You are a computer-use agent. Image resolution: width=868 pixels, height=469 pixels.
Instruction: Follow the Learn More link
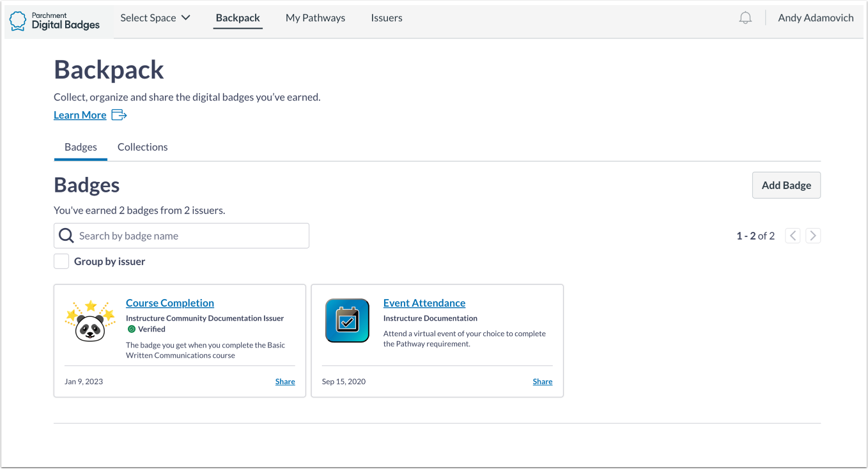(80, 115)
